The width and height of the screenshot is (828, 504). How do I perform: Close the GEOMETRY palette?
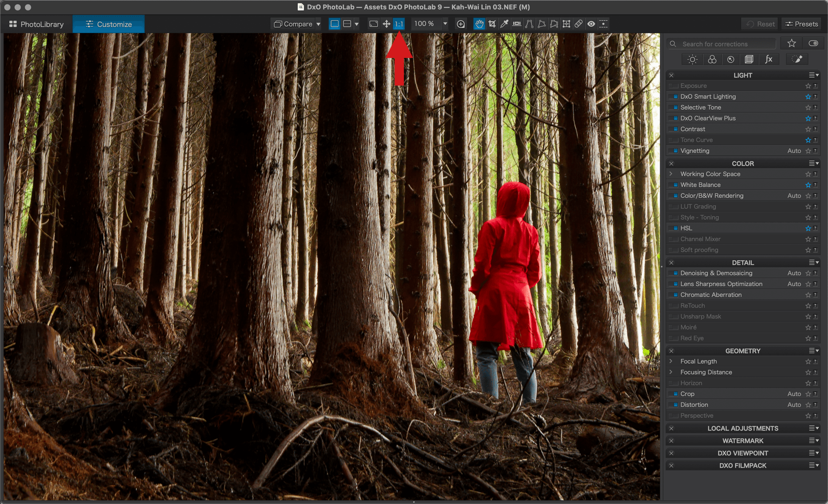pos(671,351)
